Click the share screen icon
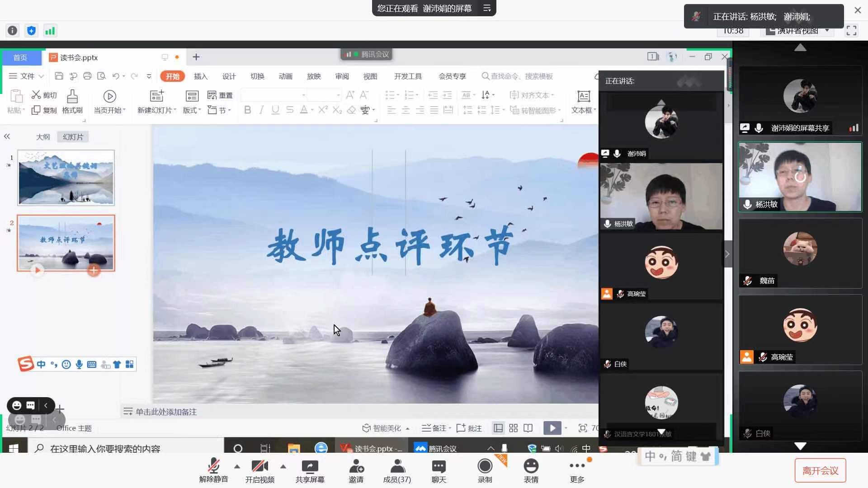The width and height of the screenshot is (868, 488). (x=310, y=466)
